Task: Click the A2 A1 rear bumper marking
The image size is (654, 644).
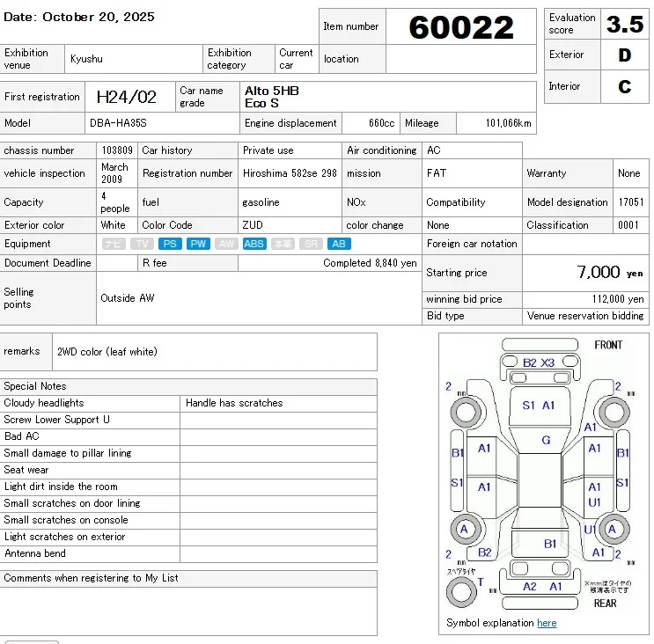Action: click(542, 587)
